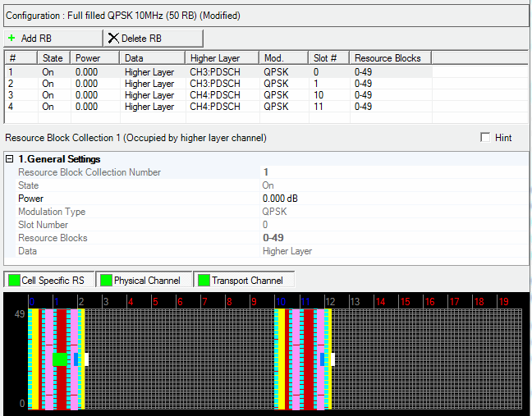Click the Resource Blocks column header
Image resolution: width=532 pixels, height=416 pixels.
[389, 58]
